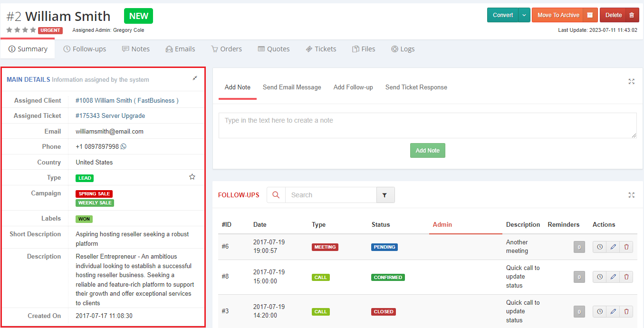This screenshot has width=644, height=328.
Task: Open the Follow-ups tab
Action: [85, 49]
